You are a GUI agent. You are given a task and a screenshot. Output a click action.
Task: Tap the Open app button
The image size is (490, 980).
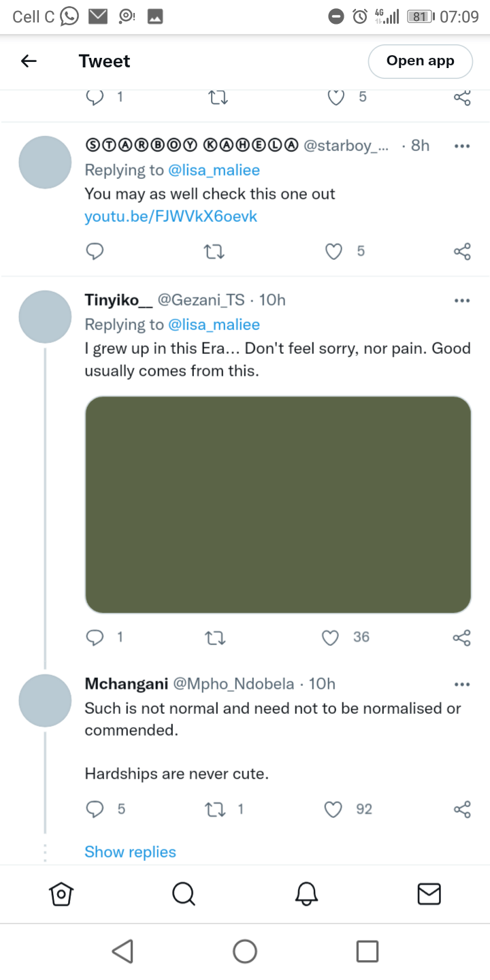click(420, 61)
